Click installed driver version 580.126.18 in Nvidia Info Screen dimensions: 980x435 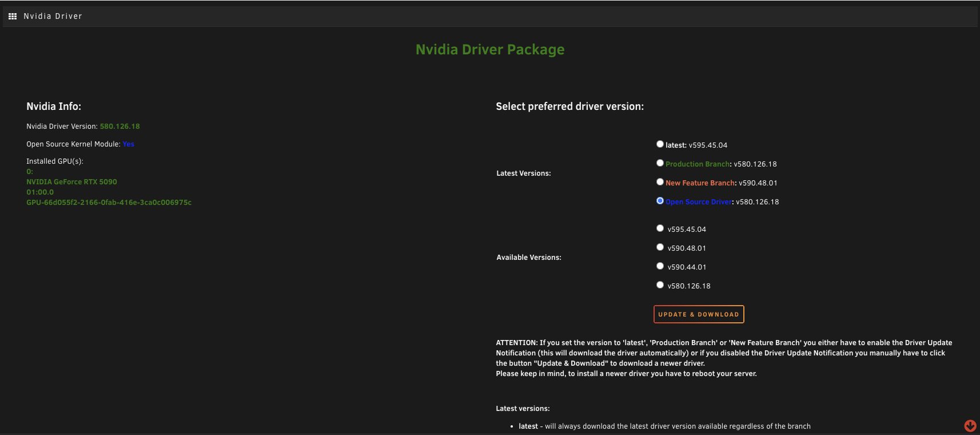pos(119,126)
